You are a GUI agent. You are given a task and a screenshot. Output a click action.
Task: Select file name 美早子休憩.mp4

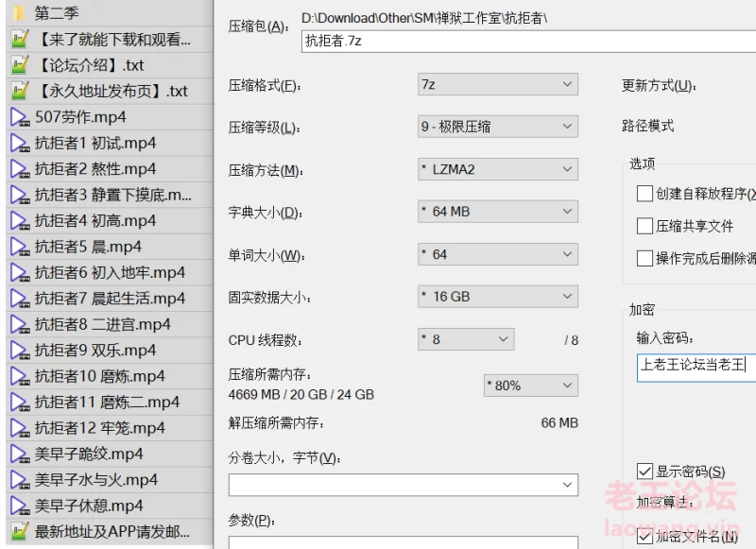[89, 506]
